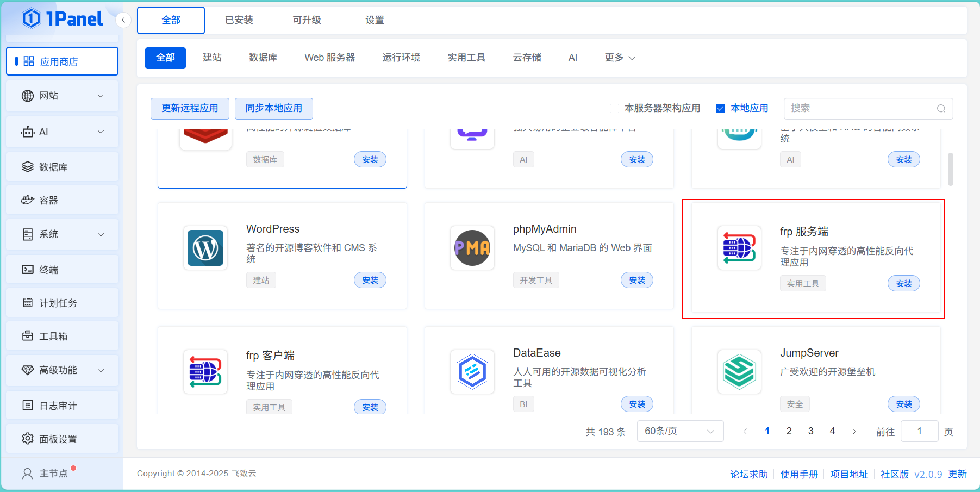Go to page 2 of results
Viewport: 980px width, 492px height.
(x=789, y=431)
